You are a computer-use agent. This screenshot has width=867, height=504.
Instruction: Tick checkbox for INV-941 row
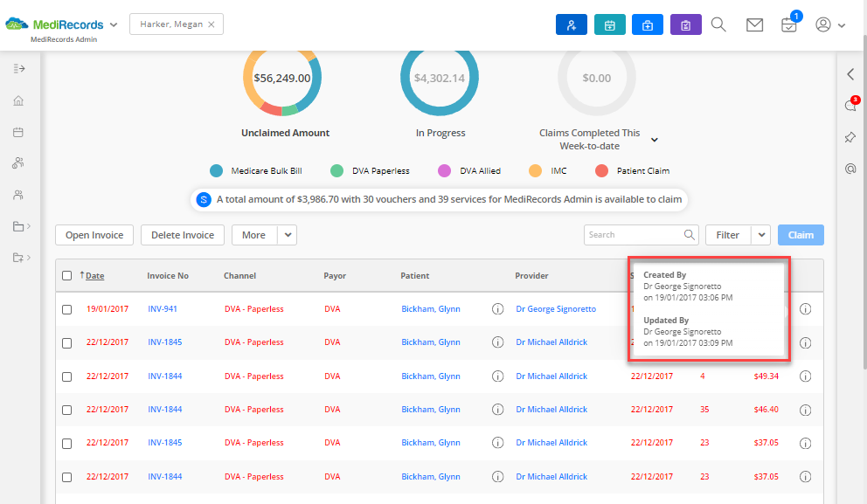67,309
